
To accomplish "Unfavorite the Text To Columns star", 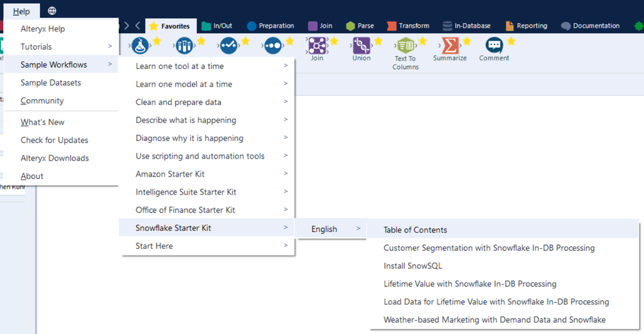I will pyautogui.click(x=422, y=41).
